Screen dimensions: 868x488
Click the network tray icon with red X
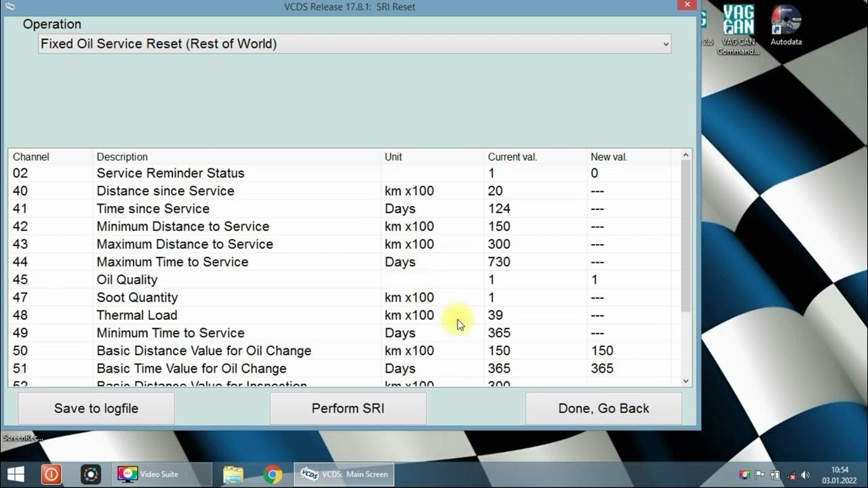coord(790,475)
